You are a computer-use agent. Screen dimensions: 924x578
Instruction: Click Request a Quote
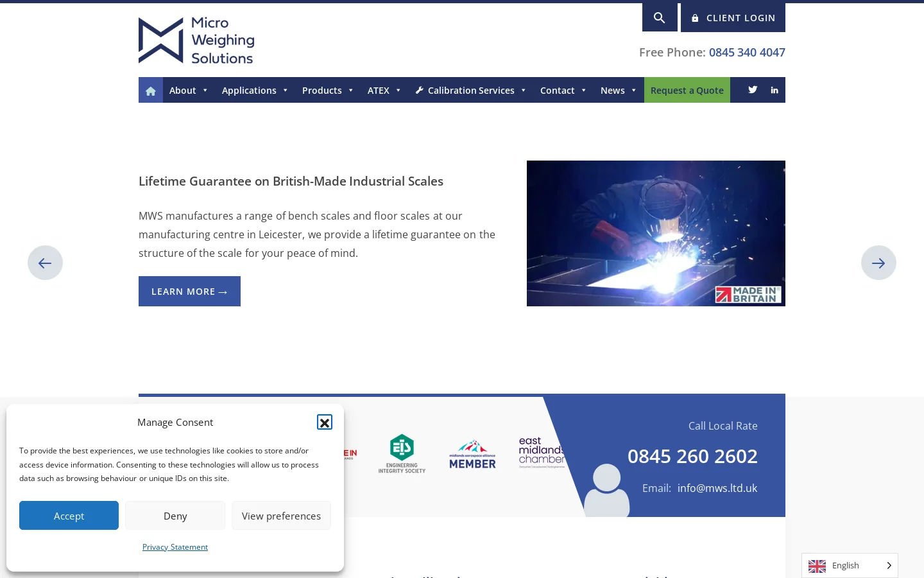(x=687, y=91)
